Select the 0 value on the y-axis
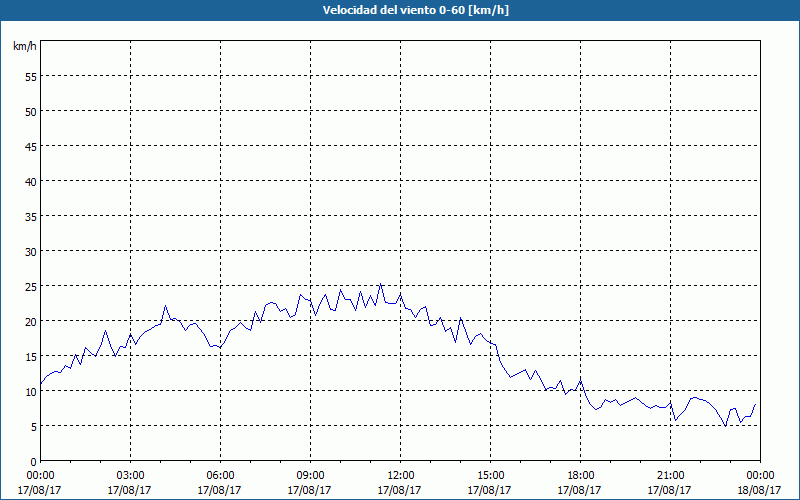 pyautogui.click(x=34, y=462)
